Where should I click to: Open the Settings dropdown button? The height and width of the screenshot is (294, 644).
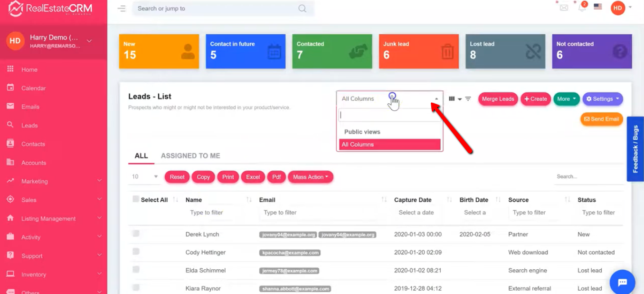602,99
